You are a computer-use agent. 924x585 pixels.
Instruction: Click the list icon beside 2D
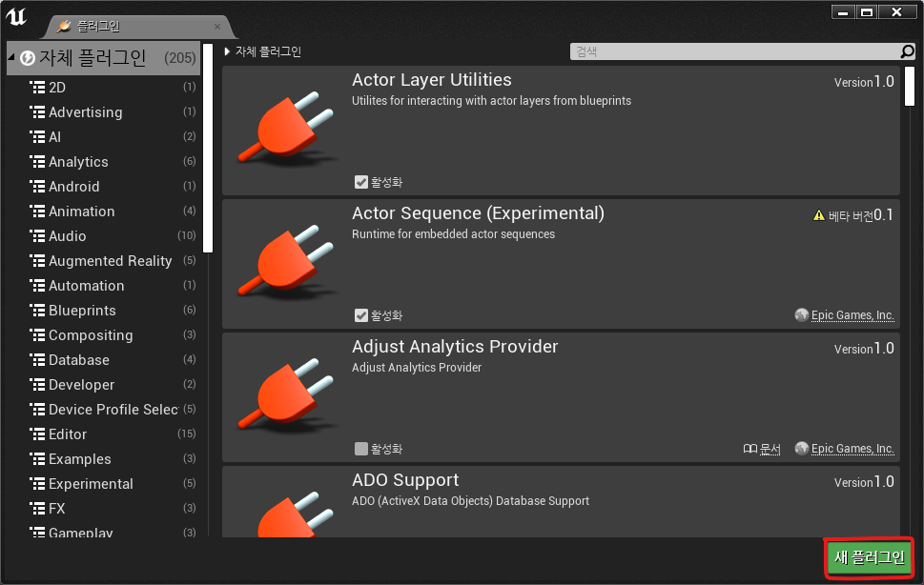click(x=38, y=87)
